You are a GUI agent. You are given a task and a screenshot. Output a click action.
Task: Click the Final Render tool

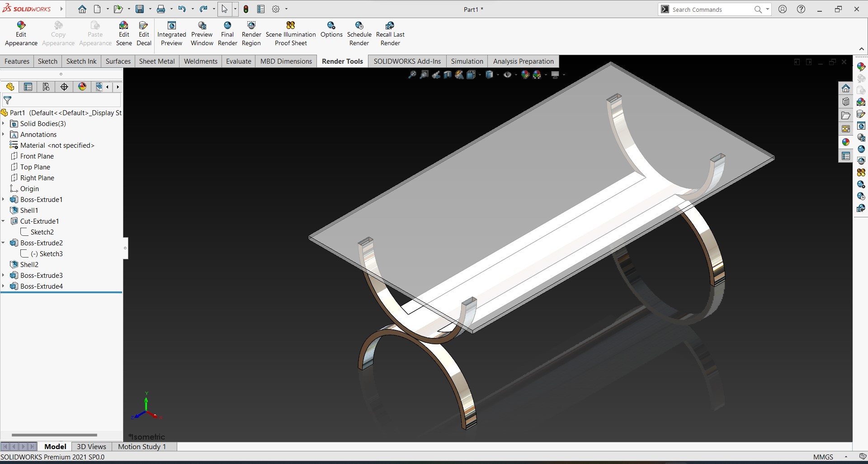(x=227, y=33)
